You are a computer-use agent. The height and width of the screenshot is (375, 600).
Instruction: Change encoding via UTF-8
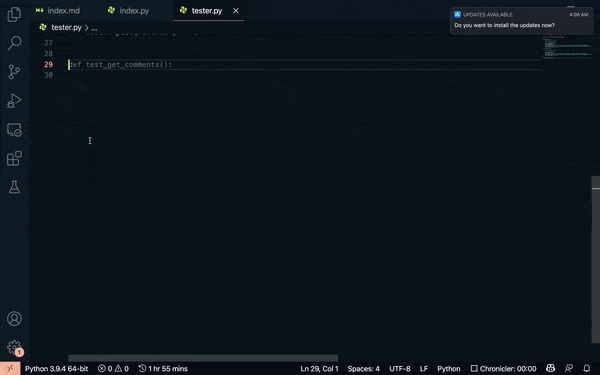coord(399,368)
